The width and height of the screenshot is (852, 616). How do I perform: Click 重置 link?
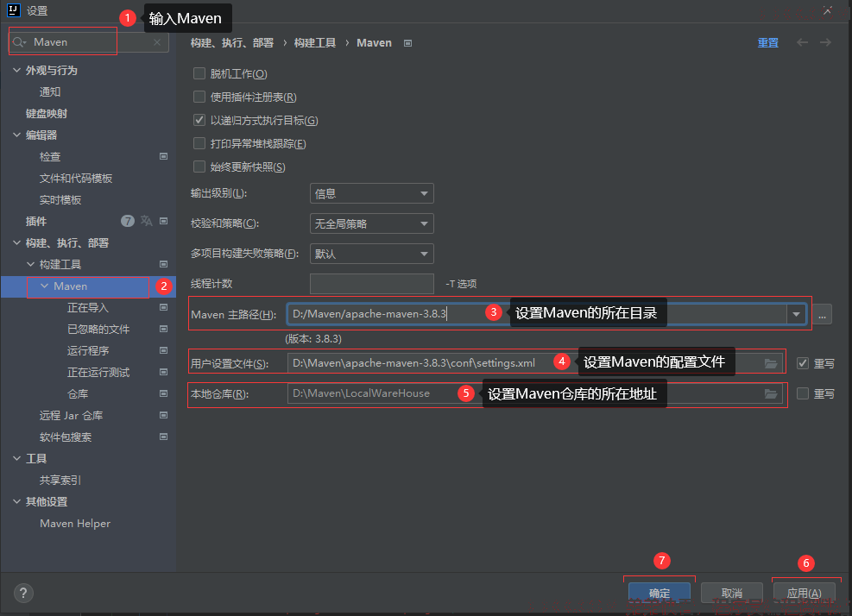[767, 43]
